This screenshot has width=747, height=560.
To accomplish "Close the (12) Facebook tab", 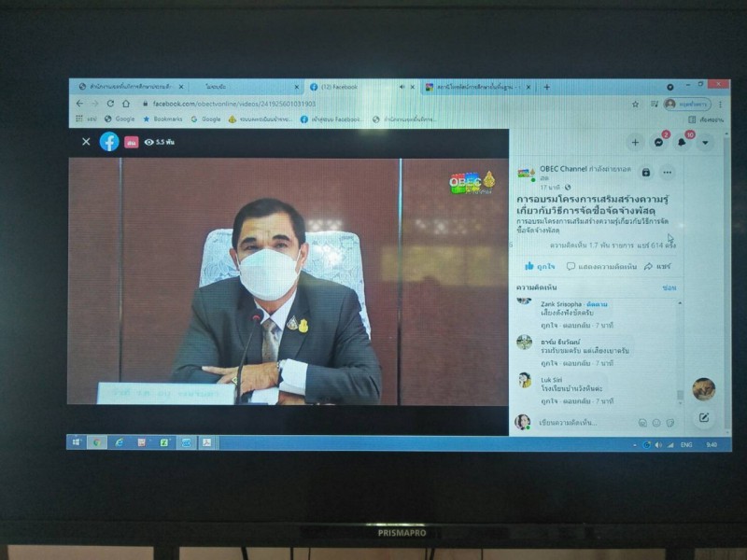I will pos(413,87).
